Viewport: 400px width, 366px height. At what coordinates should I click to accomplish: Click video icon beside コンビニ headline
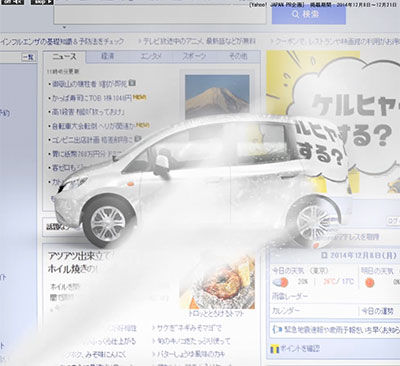138,138
